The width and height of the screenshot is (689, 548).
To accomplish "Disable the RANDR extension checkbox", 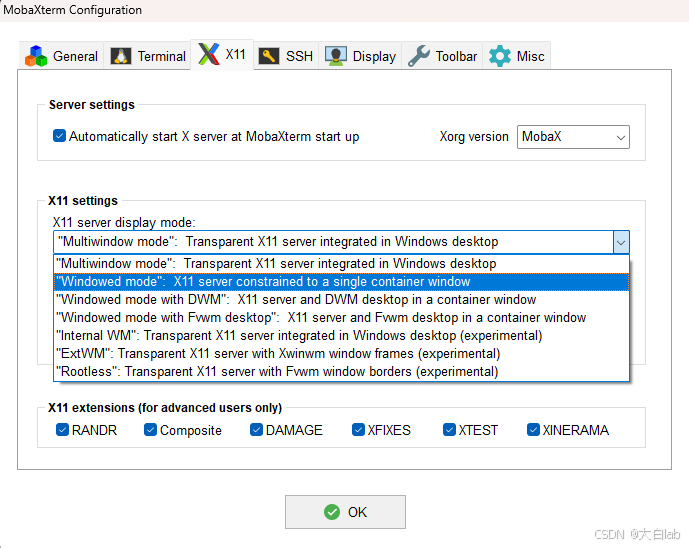I will coord(62,429).
